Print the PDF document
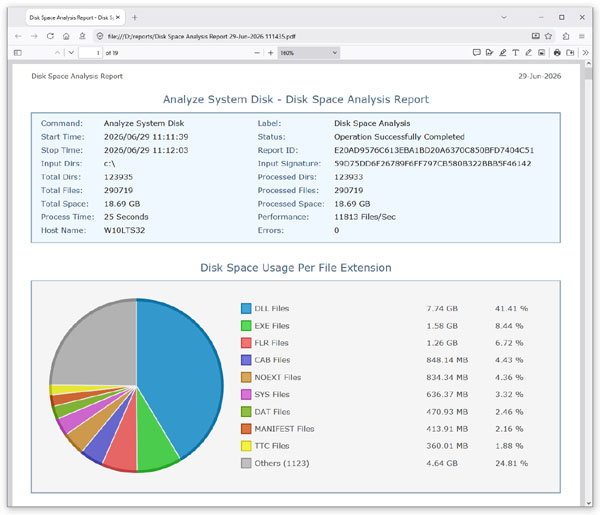 [557, 53]
